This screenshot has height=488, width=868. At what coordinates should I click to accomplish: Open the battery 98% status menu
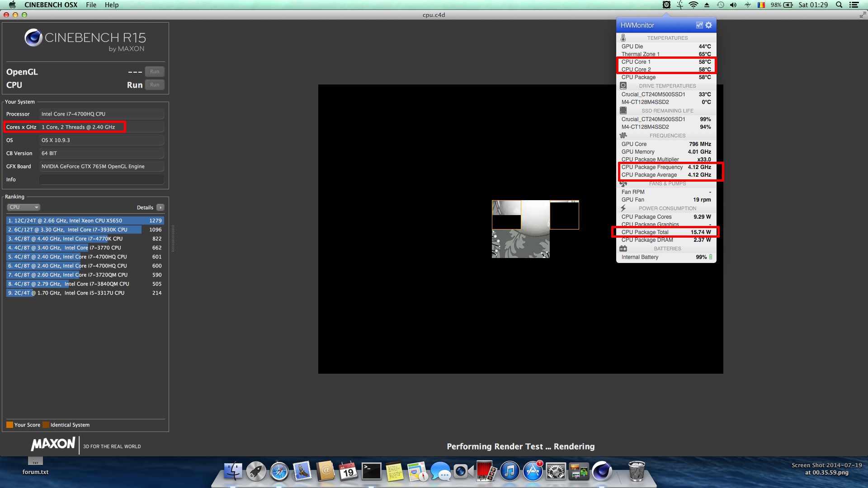coord(782,5)
